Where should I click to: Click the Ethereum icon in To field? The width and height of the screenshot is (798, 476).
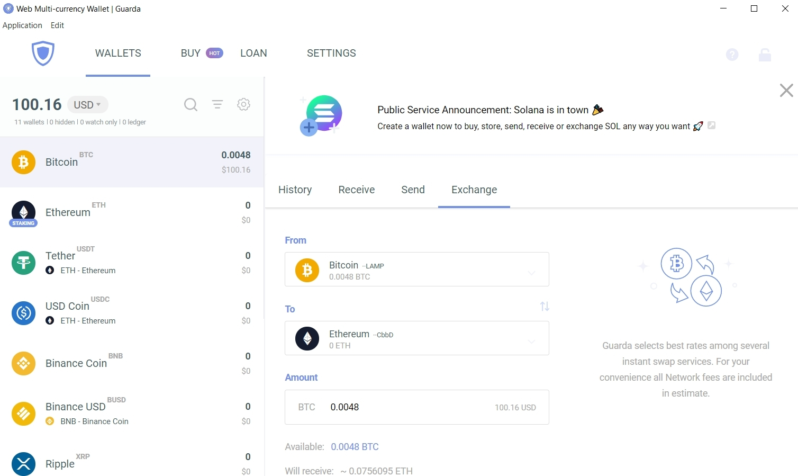[307, 339]
